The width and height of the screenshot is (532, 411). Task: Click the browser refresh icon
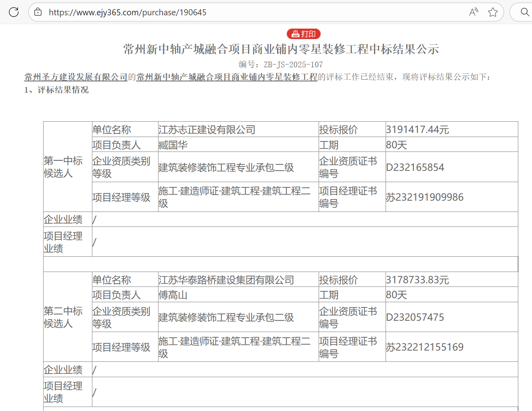(x=14, y=12)
